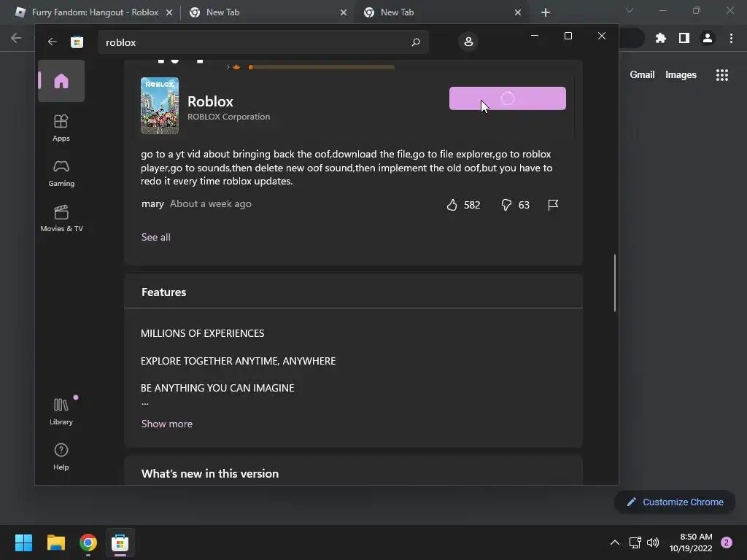This screenshot has width=747, height=560.
Task: Open Chrome profile avatar icon
Action: tap(708, 38)
